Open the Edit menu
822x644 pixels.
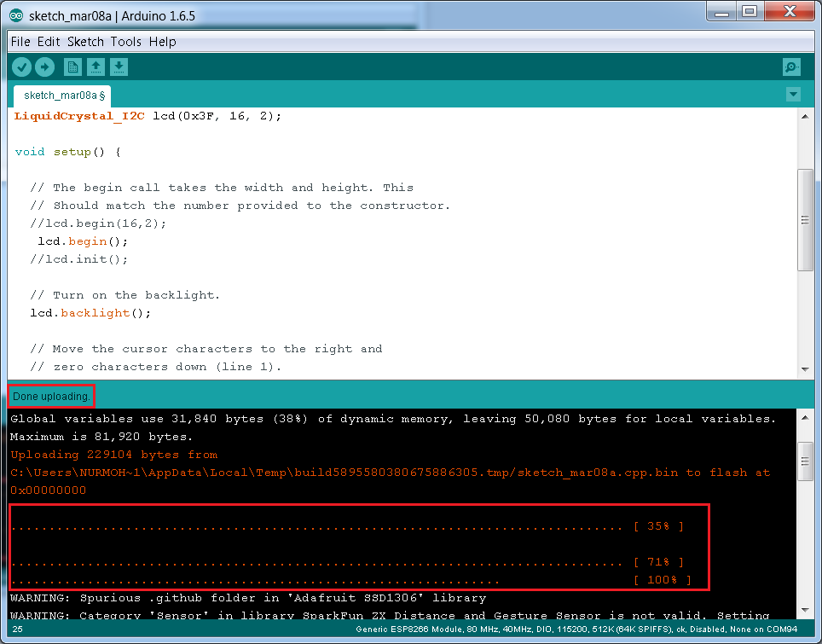48,41
